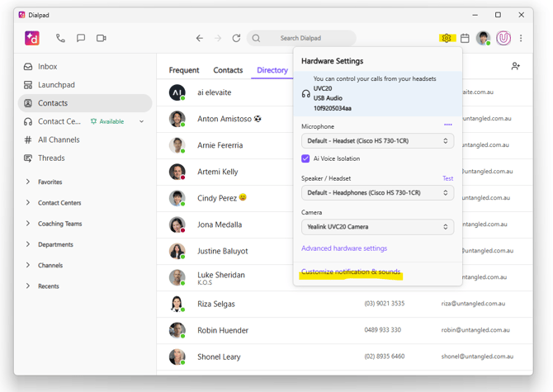Reload using the refresh icon
Viewport: 553px width, 392px height.
click(x=236, y=38)
